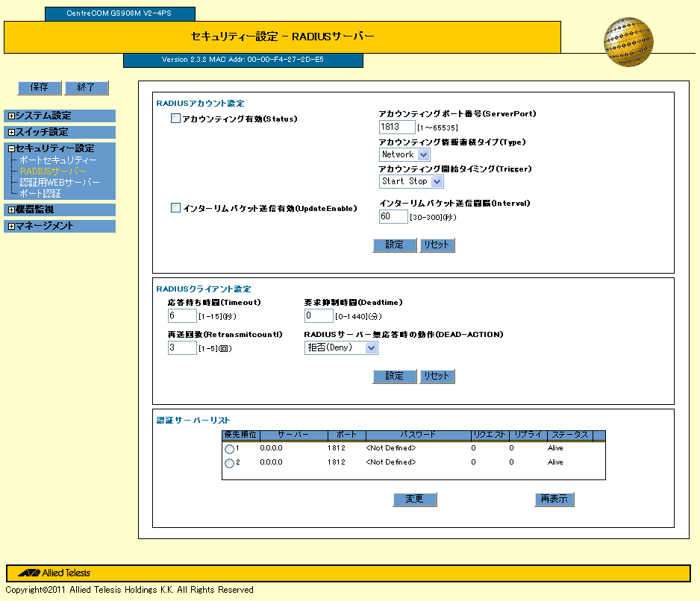Click the 変更 (Change) button
Viewport: 700px width, 601px height.
pyautogui.click(x=415, y=500)
